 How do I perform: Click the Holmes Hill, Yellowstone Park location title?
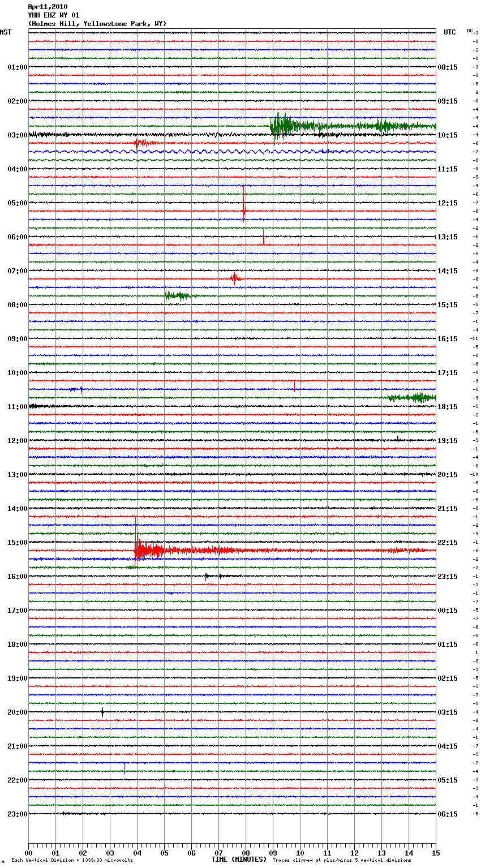(97, 24)
